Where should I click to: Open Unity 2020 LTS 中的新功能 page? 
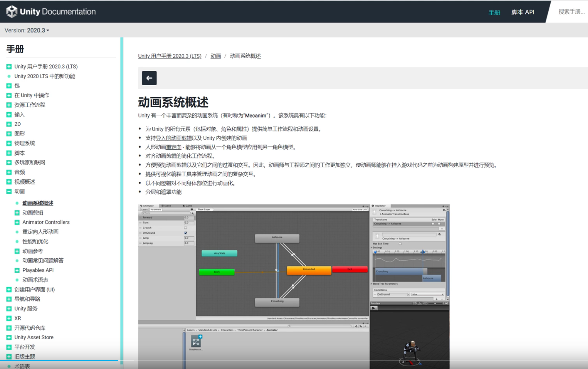pyautogui.click(x=45, y=76)
